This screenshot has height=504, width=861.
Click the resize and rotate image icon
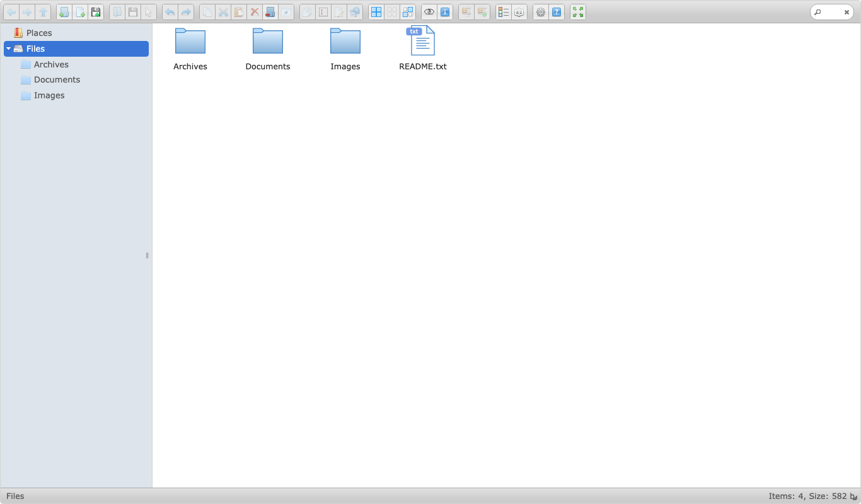click(x=355, y=12)
